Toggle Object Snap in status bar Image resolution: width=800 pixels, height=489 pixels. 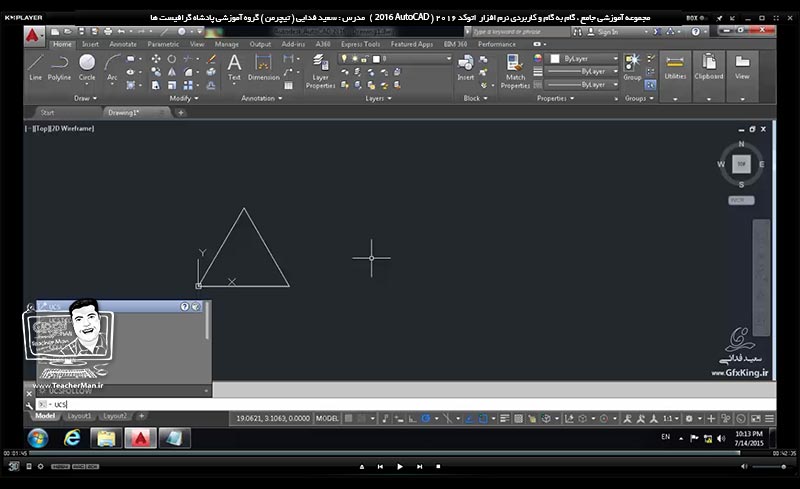pos(483,419)
